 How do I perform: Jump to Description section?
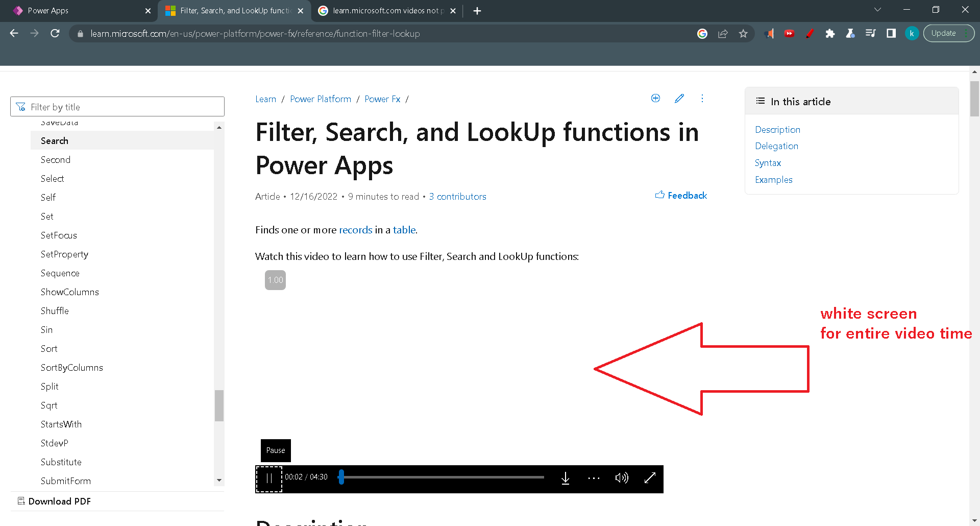point(777,130)
